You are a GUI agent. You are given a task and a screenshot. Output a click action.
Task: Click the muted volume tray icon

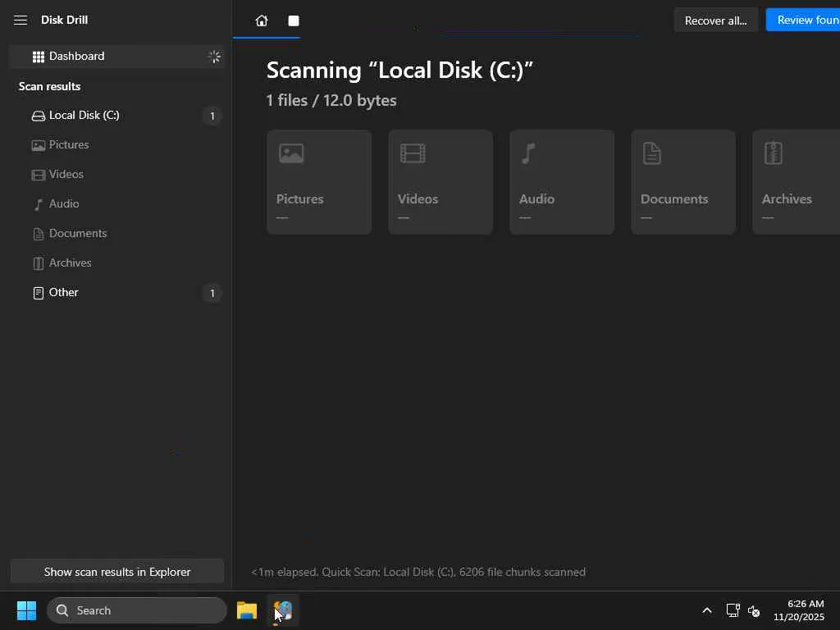(x=754, y=610)
